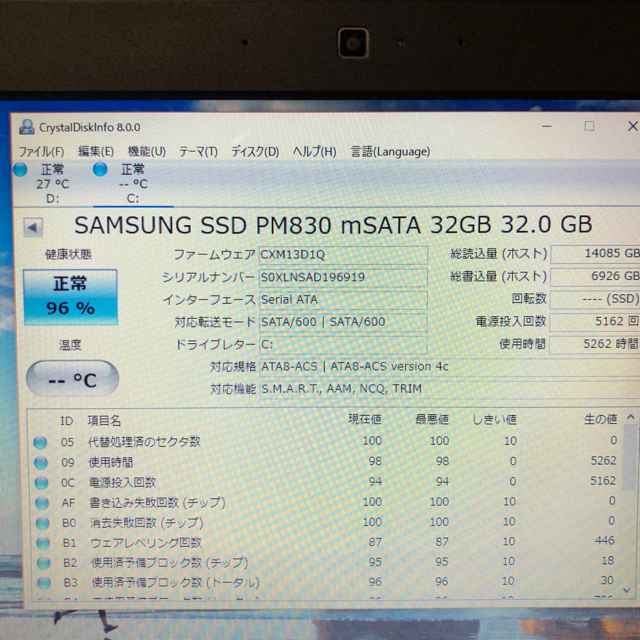640x640 pixels.
Task: Click status dot for attribute B1
Action: coord(43,543)
